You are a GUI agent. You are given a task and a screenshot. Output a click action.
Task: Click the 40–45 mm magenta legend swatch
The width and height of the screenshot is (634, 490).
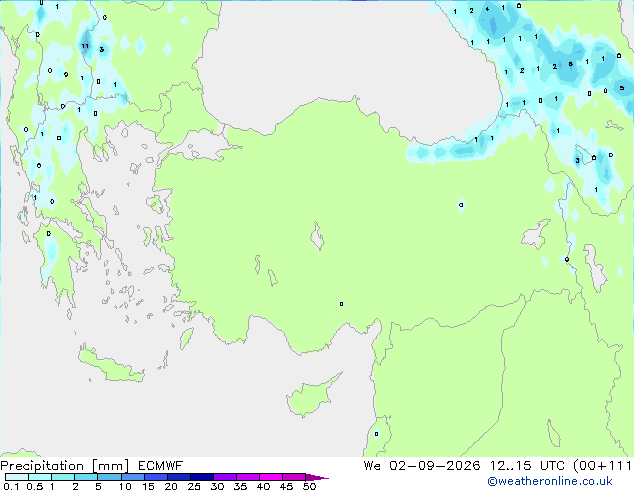click(x=271, y=477)
